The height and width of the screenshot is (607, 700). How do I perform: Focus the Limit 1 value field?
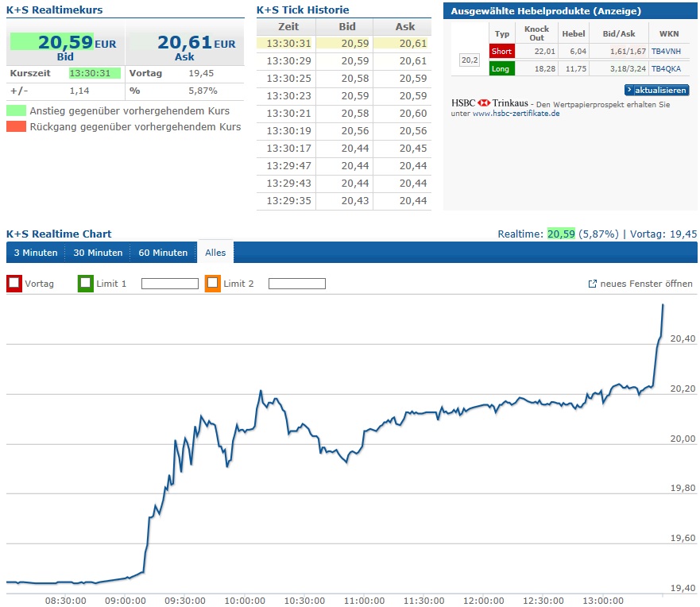(x=170, y=284)
